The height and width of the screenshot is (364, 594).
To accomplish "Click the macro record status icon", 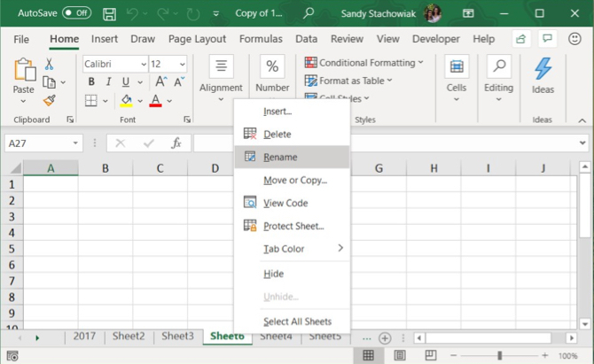I will (x=12, y=356).
